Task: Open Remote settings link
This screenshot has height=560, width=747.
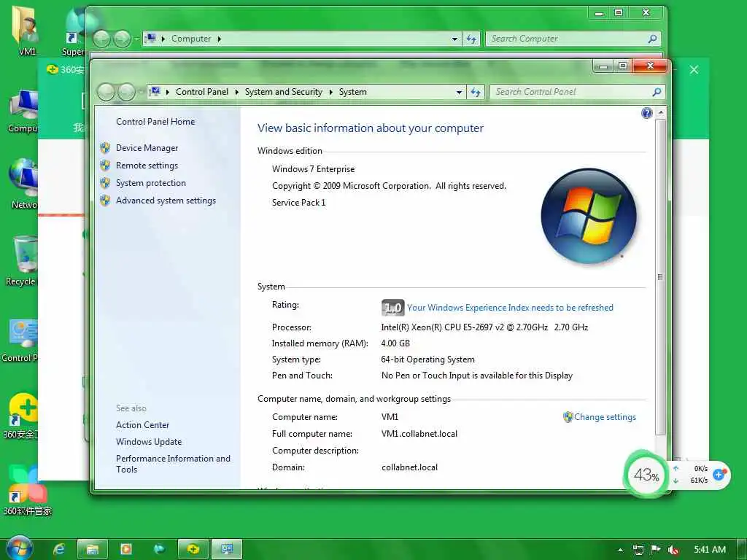Action: [x=147, y=166]
